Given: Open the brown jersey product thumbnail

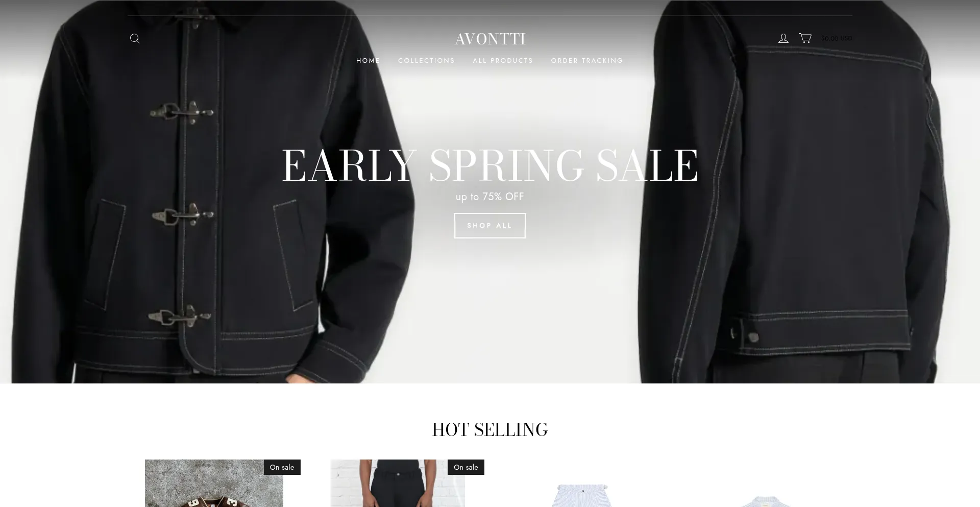Looking at the screenshot, I should 214,483.
